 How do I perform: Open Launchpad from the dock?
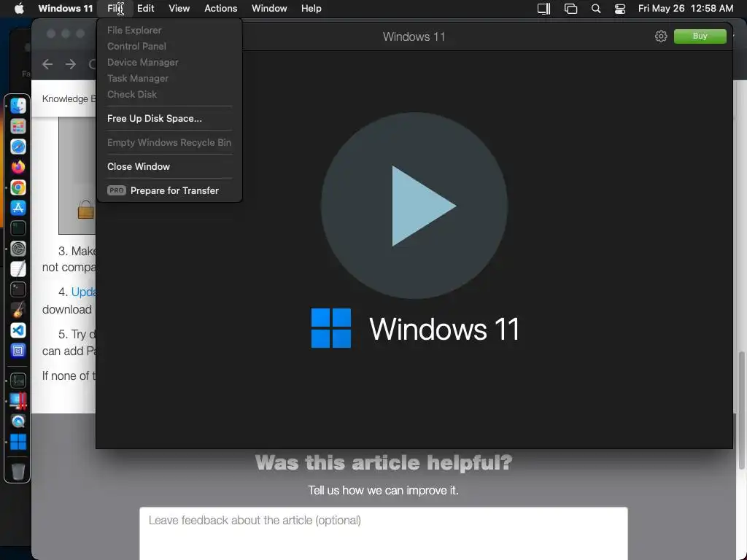click(18, 126)
